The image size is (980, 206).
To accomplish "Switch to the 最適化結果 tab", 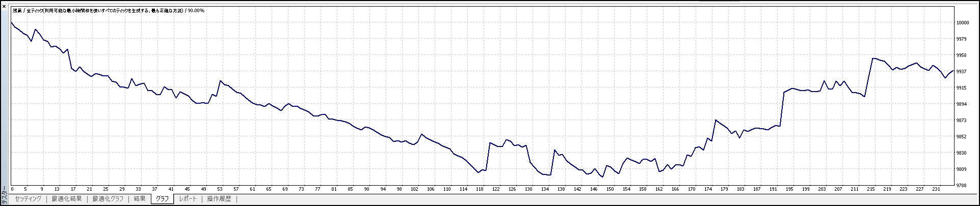I will pos(66,199).
